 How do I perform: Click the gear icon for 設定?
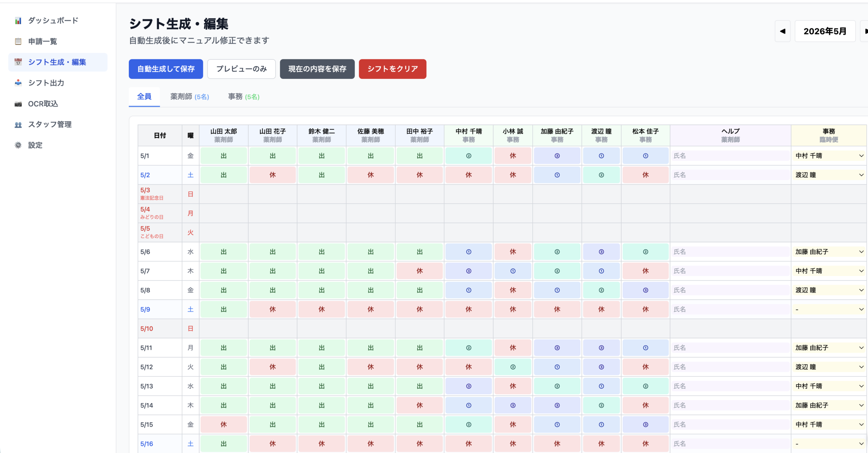(x=18, y=145)
